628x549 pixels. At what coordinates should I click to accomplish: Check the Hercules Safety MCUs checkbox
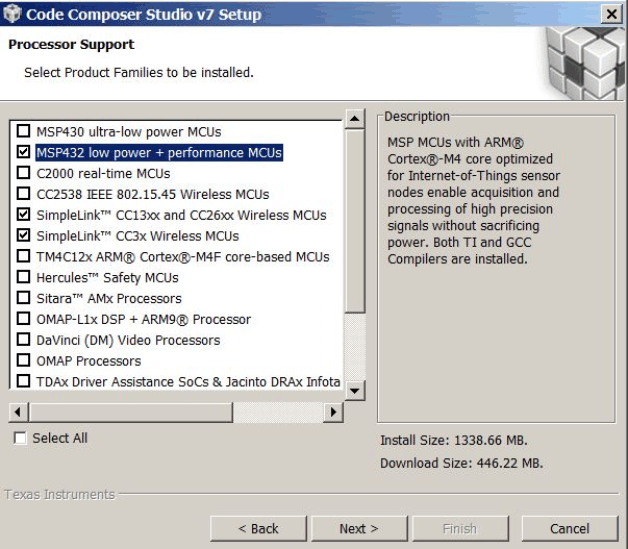(x=23, y=276)
